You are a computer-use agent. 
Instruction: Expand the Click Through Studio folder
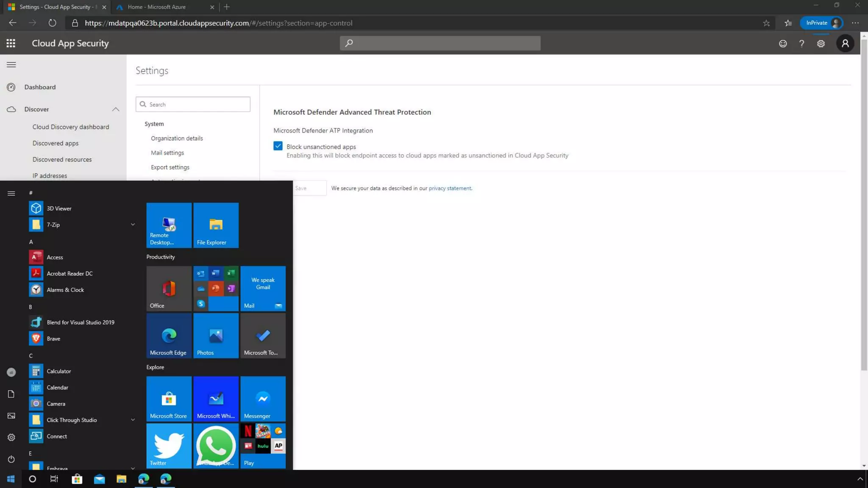pos(133,420)
